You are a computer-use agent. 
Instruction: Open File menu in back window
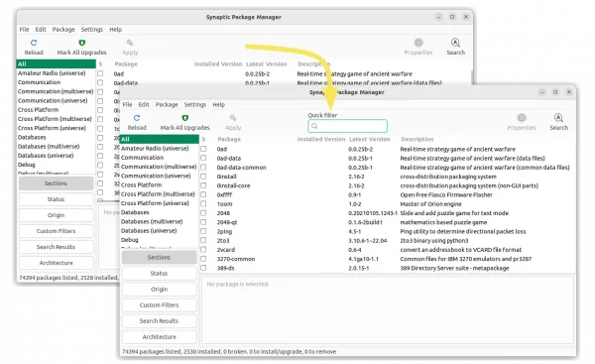[24, 29]
